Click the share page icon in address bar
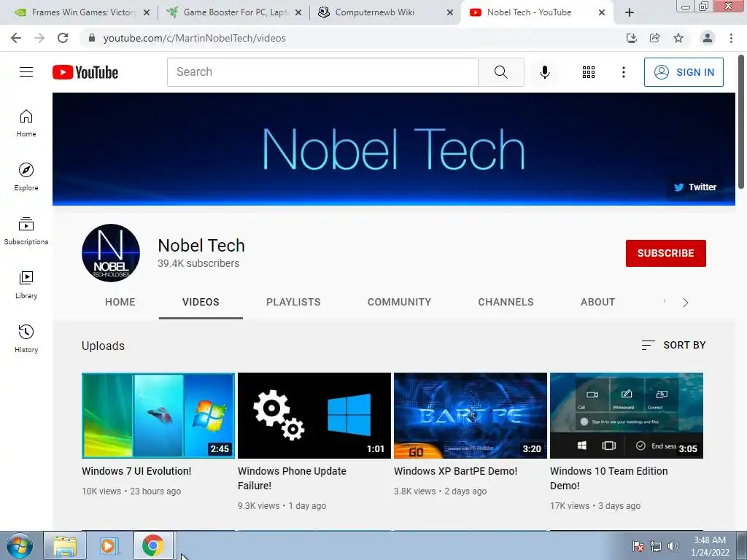 (x=654, y=38)
